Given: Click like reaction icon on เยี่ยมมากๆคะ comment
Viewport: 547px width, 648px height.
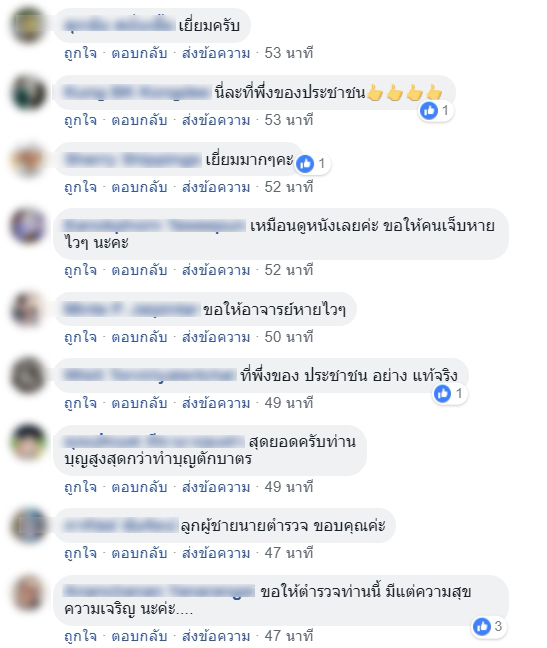Looking at the screenshot, I should (305, 164).
